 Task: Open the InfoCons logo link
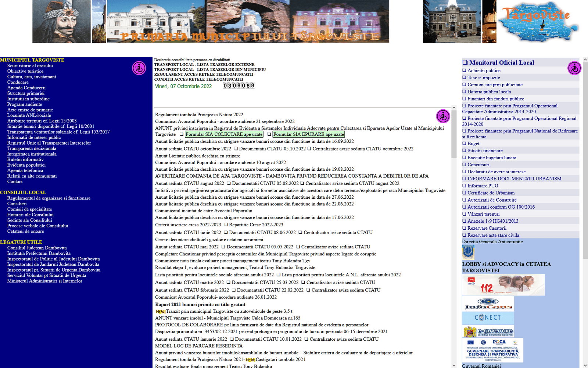click(x=488, y=304)
